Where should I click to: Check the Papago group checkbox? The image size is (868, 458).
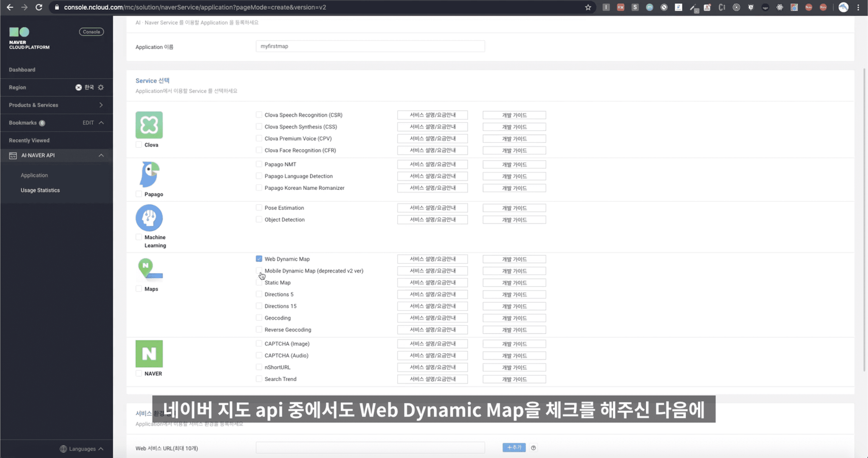(139, 194)
